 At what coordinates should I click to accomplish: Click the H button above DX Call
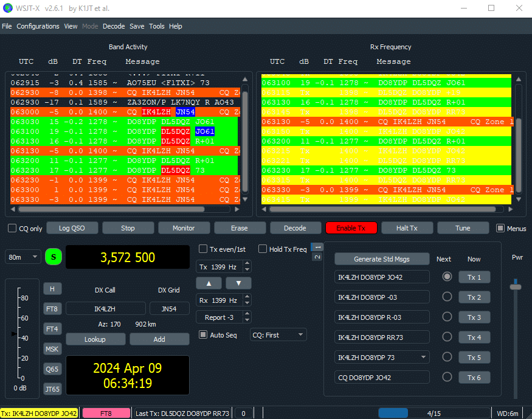click(52, 288)
